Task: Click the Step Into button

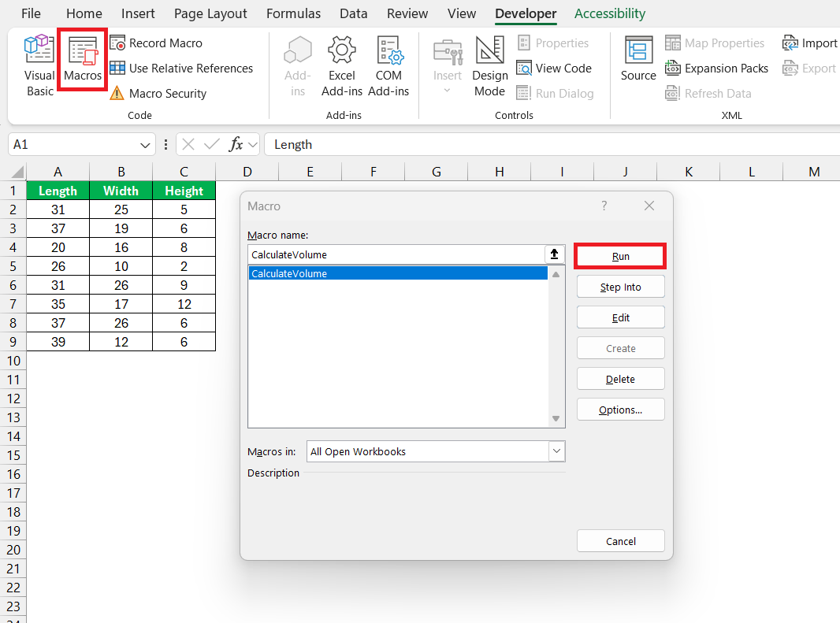Action: tap(620, 287)
